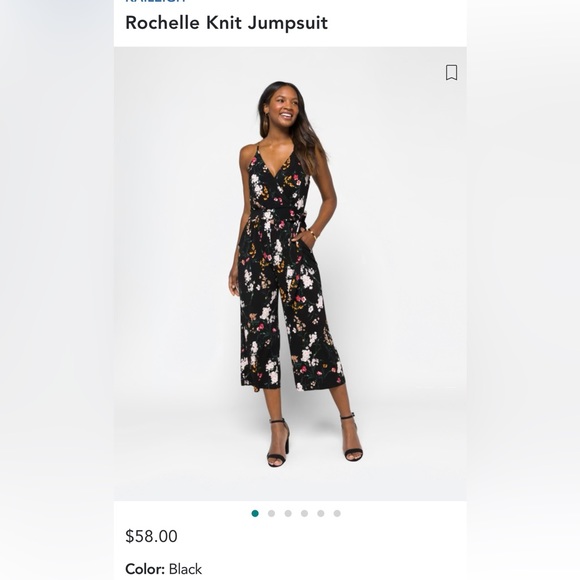
Task: Go to the second photo carousel dot
Action: 272,513
